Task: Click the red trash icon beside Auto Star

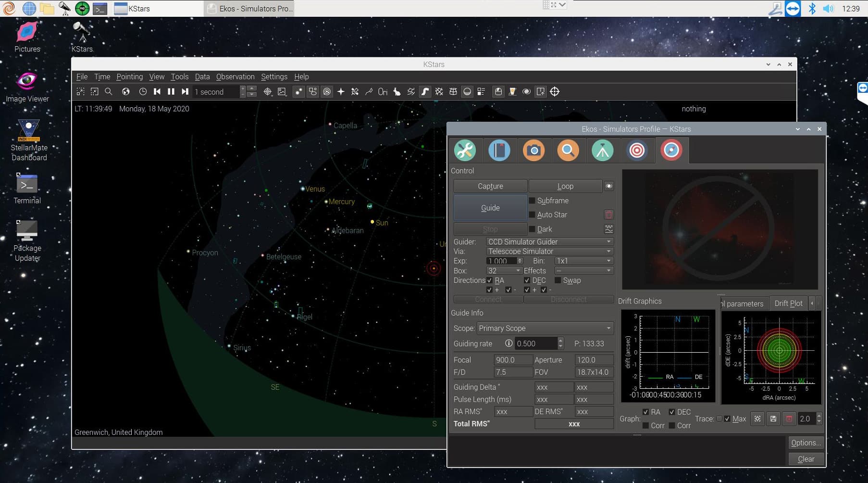Action: point(608,215)
